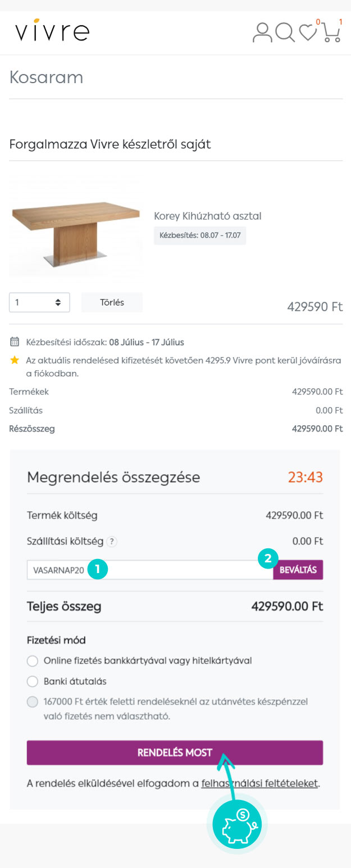The image size is (351, 868).
Task: Click the BEVÁLTÁS coupon button
Action: tap(298, 570)
